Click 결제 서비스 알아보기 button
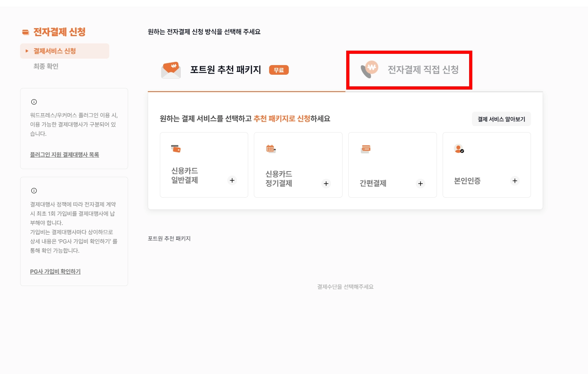 coord(501,119)
